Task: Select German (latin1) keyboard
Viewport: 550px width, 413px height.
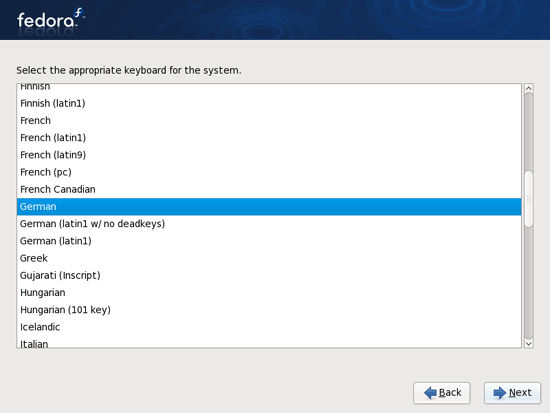Action: (x=269, y=241)
